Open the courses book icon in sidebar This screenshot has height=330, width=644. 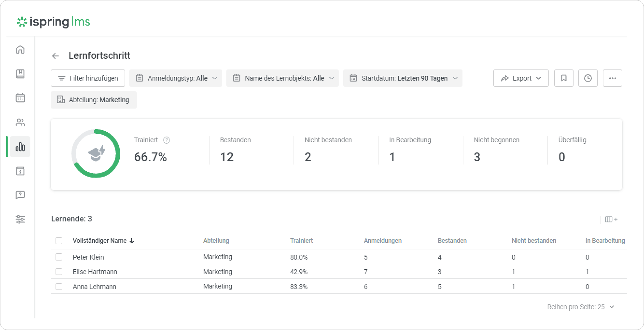point(20,74)
